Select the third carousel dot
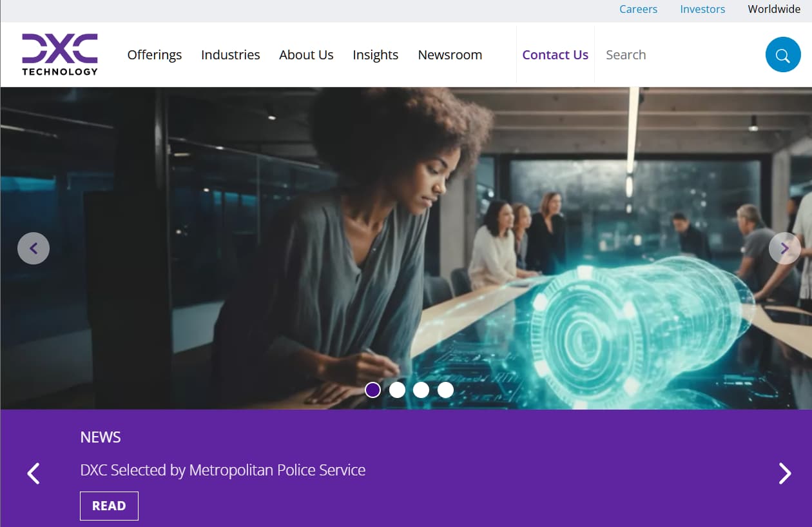The width and height of the screenshot is (812, 527). pyautogui.click(x=421, y=390)
